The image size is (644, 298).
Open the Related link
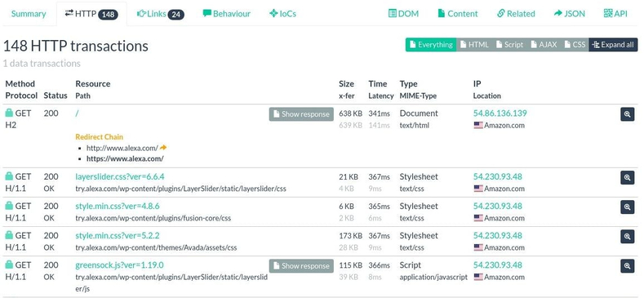pos(516,14)
